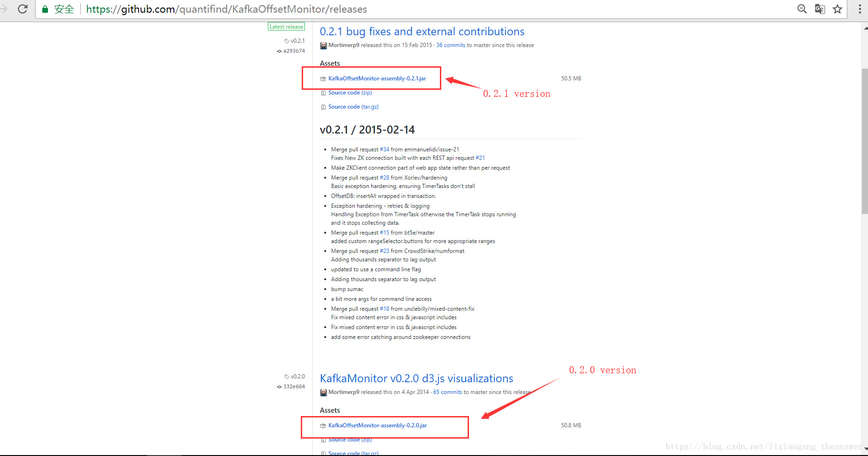The image size is (868, 456).
Task: Open commit a293b74
Action: pos(294,51)
